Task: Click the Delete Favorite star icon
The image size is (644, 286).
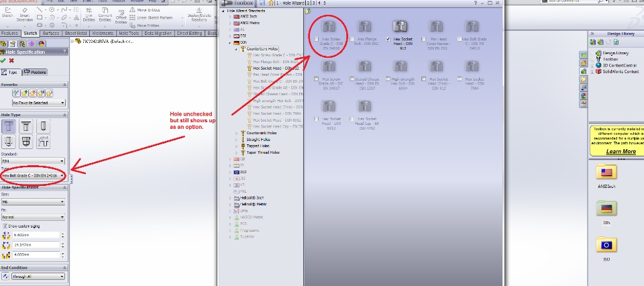Action: pos(32,93)
